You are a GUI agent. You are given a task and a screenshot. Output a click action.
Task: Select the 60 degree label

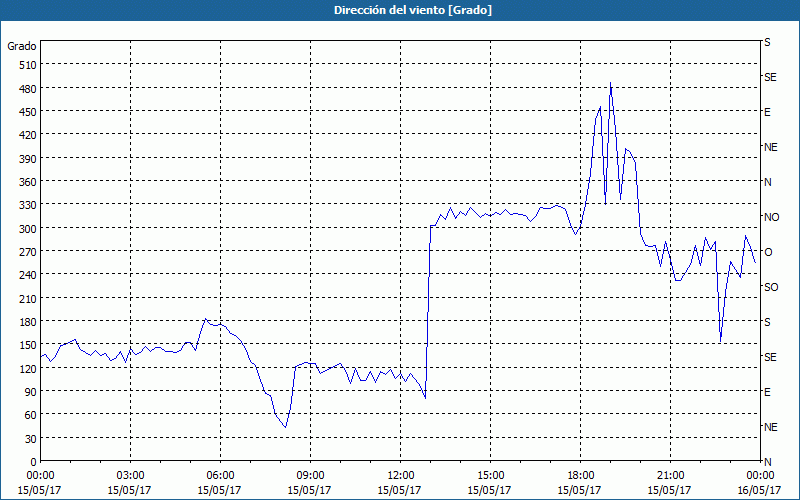31,415
